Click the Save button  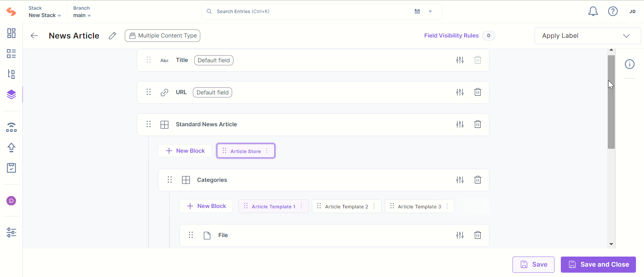[x=533, y=265]
